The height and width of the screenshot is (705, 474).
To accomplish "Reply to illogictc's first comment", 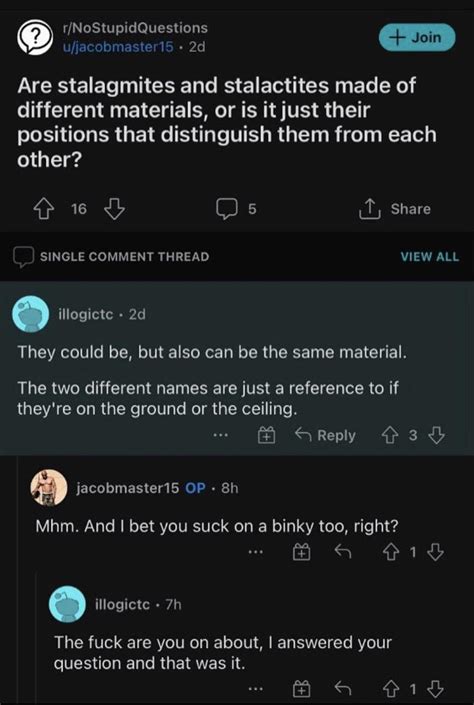I will [x=325, y=435].
